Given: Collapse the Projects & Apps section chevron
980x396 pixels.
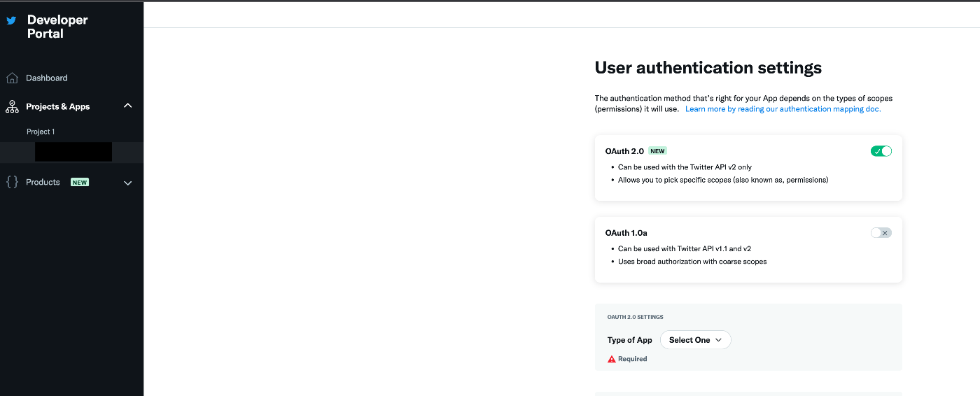Looking at the screenshot, I should (127, 106).
